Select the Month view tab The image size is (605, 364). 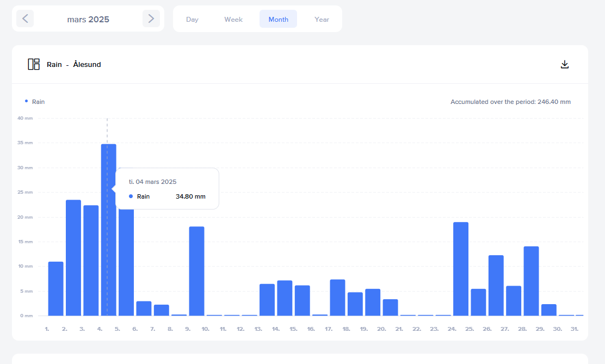click(278, 19)
